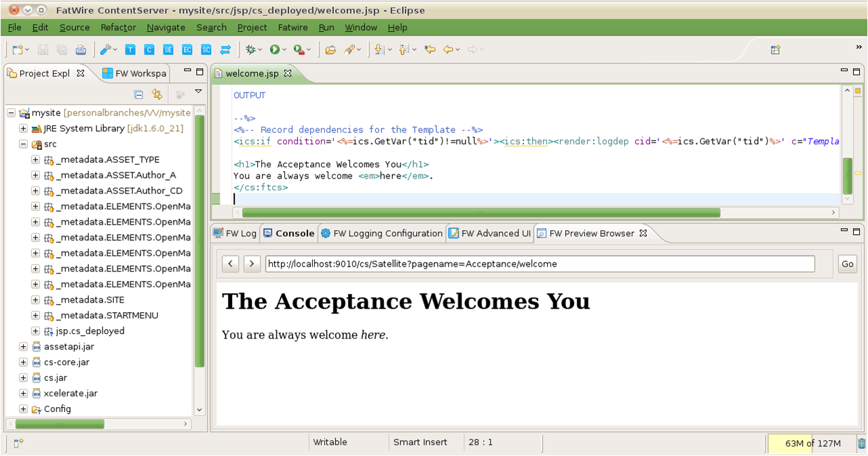Click the blue SE SiteEntry icon
Screen dimensions: 868x456
pos(168,50)
